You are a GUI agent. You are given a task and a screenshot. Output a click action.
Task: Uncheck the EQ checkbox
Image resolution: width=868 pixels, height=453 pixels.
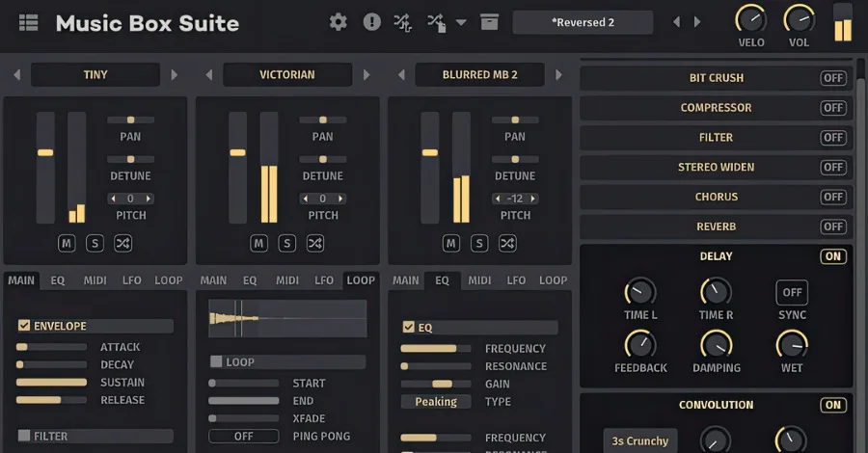[409, 327]
